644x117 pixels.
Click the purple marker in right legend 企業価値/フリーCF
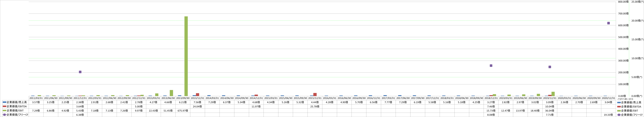click(619, 115)
